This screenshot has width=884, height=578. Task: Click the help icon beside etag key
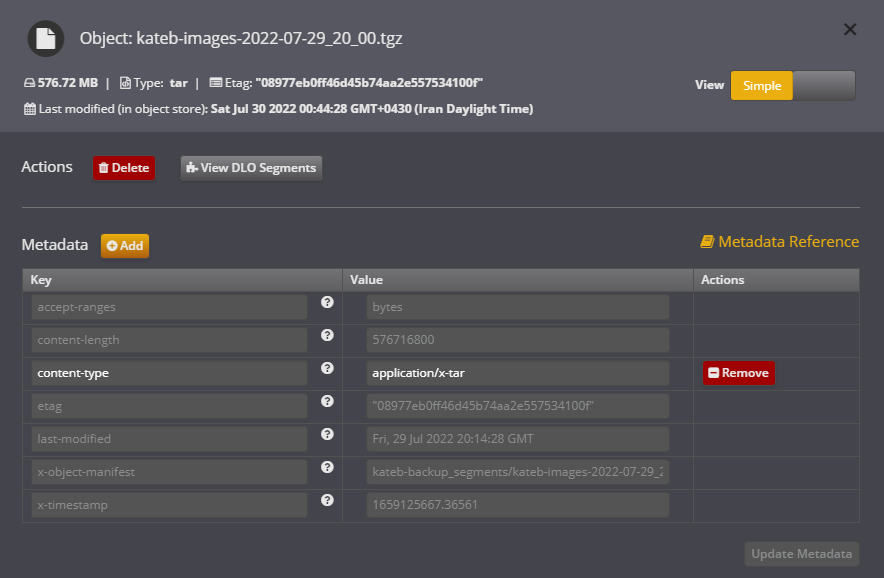[327, 401]
